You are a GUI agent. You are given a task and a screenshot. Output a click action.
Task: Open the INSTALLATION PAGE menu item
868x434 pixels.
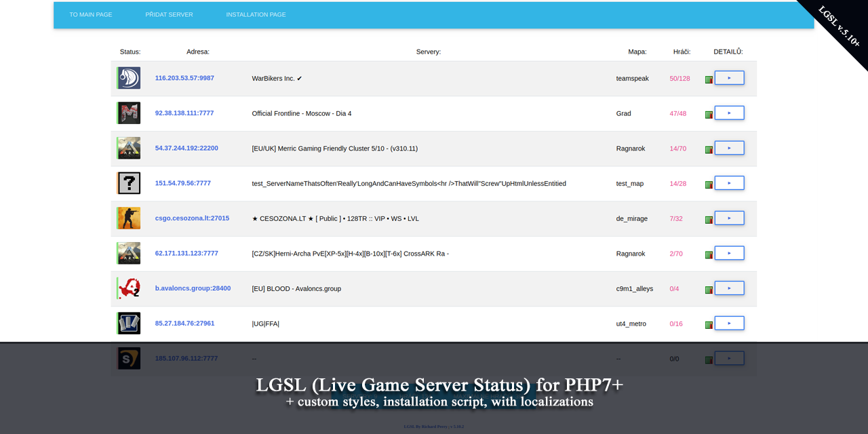[256, 14]
